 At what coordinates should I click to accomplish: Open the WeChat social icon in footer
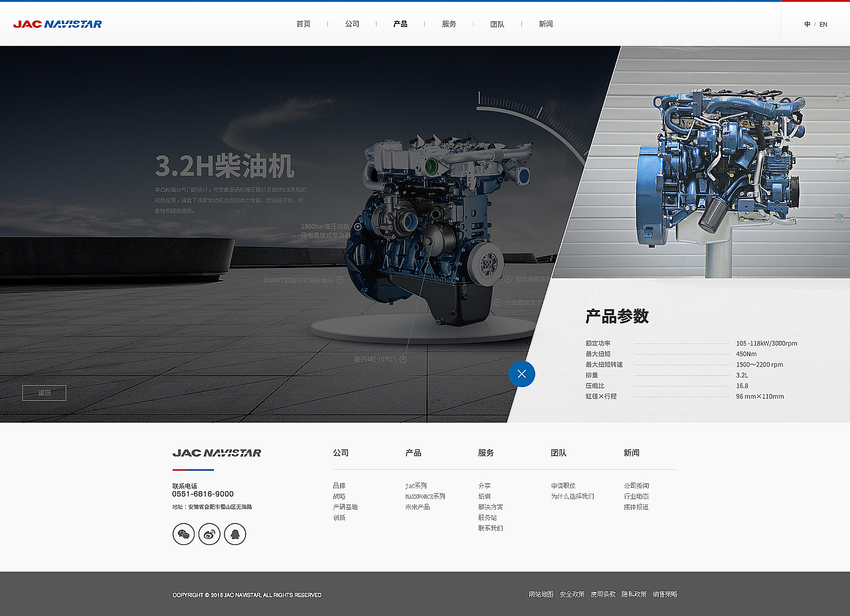click(184, 534)
